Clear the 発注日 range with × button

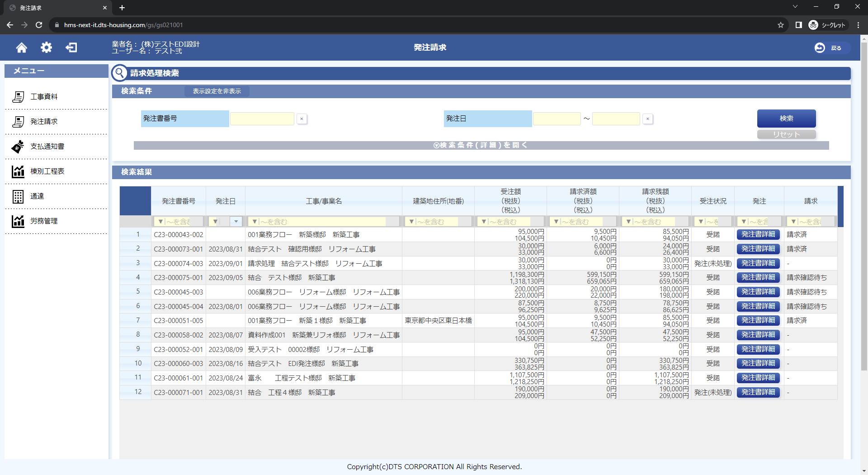[648, 119]
